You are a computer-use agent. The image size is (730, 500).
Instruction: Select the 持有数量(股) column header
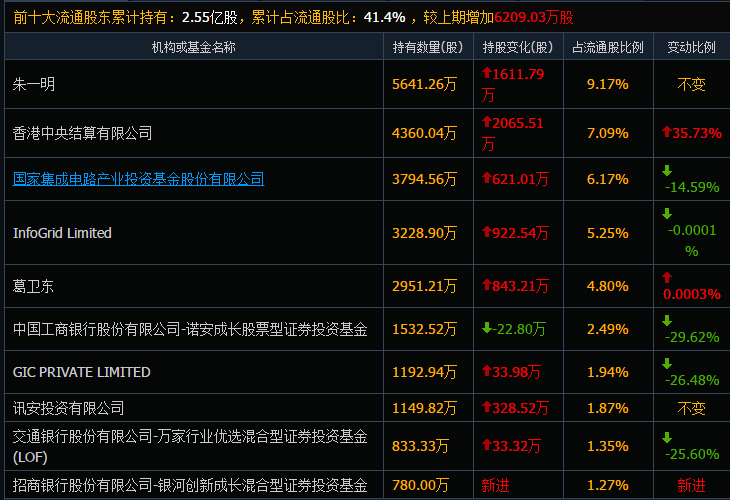pos(428,47)
